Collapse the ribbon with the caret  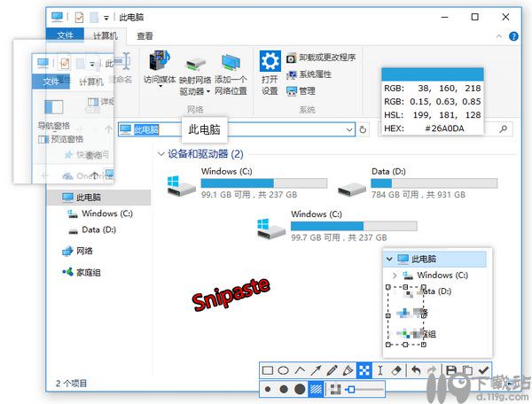tap(499, 36)
